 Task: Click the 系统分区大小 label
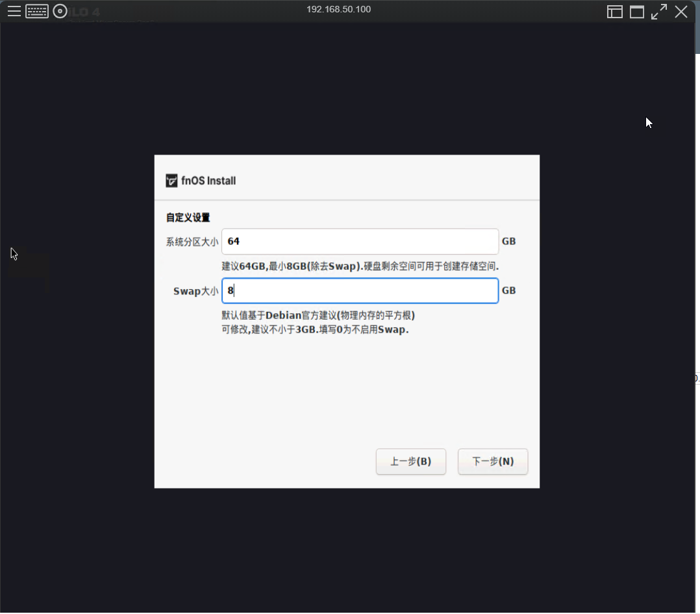click(x=192, y=242)
